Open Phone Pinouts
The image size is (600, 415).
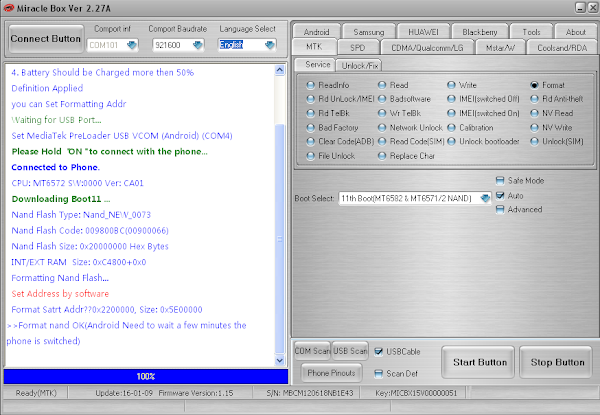331,373
